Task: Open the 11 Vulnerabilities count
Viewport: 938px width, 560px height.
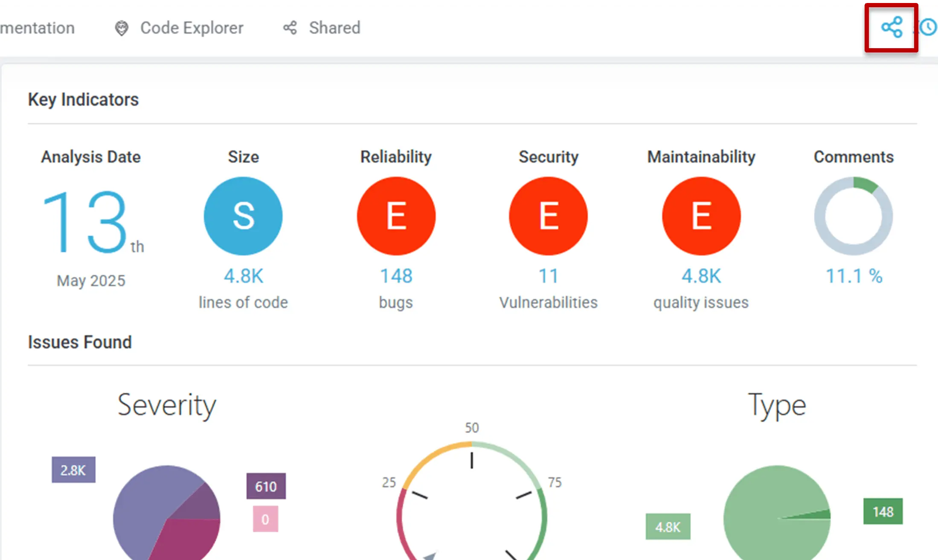Action: pyautogui.click(x=549, y=276)
